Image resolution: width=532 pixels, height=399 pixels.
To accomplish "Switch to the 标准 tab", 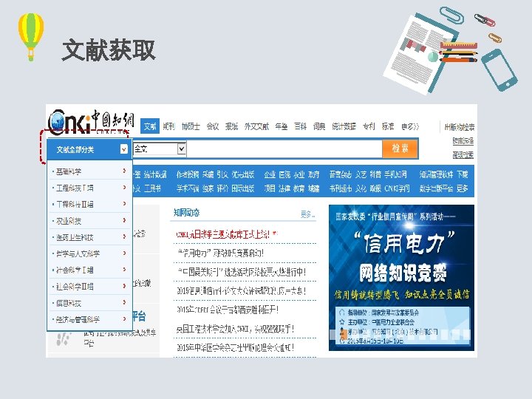I will (x=388, y=126).
